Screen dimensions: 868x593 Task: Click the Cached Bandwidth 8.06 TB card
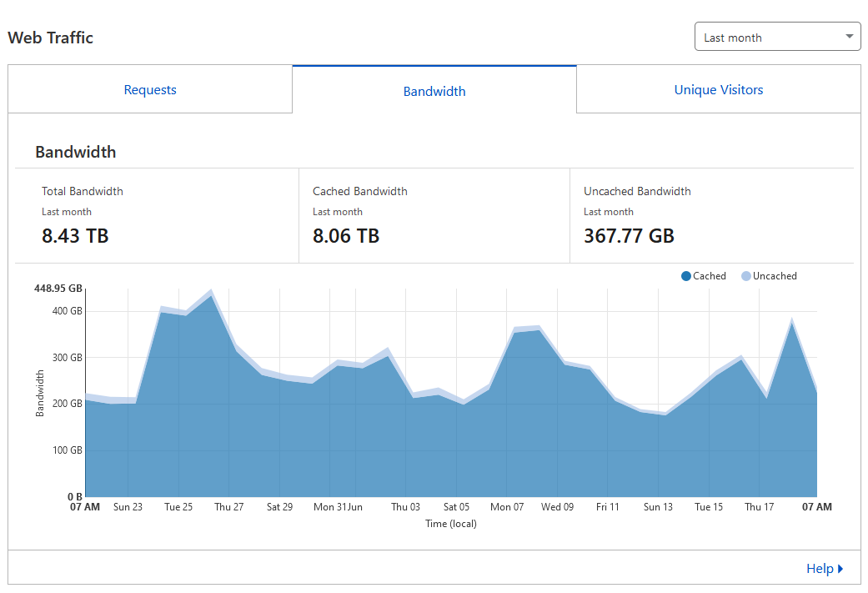click(434, 216)
